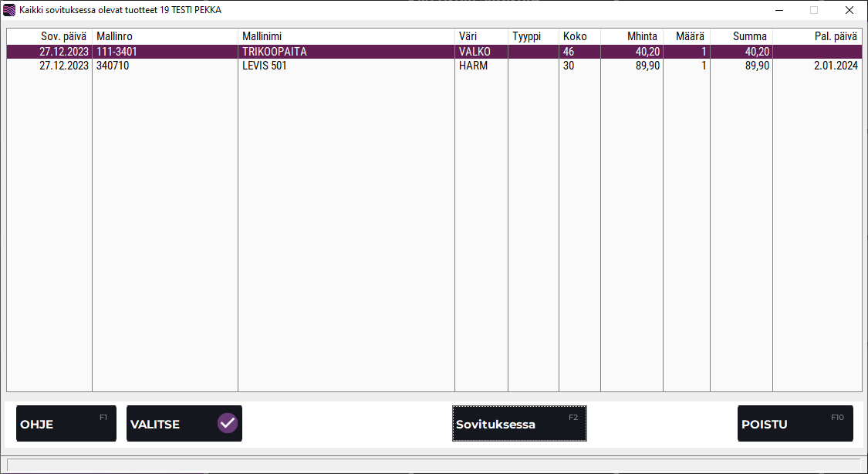Click the Mallinimi column header
The height and width of the screenshot is (474, 868).
[346, 36]
